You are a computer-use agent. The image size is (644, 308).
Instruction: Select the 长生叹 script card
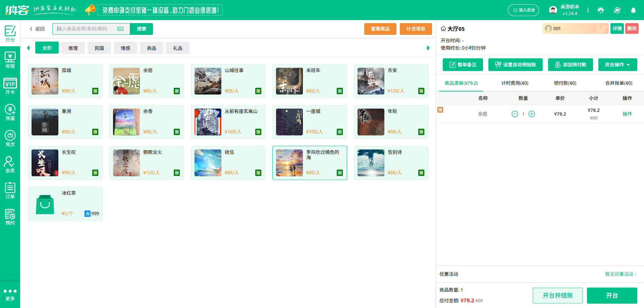point(65,163)
